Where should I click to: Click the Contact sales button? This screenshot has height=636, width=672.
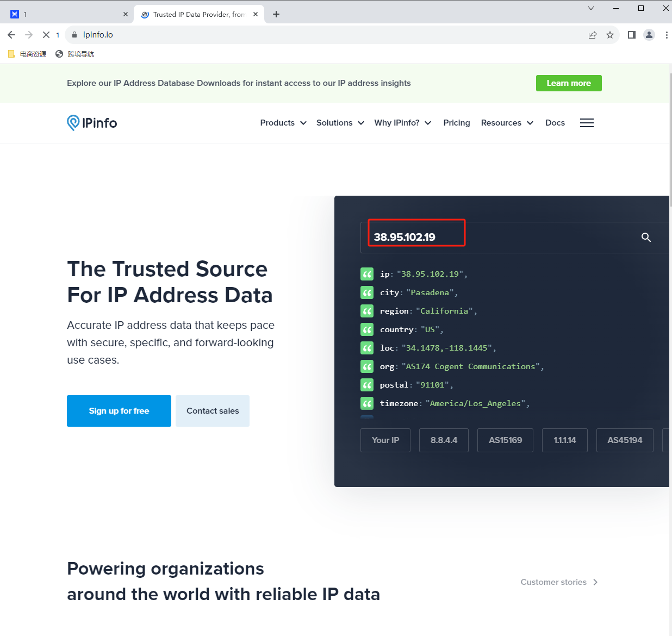coord(213,411)
